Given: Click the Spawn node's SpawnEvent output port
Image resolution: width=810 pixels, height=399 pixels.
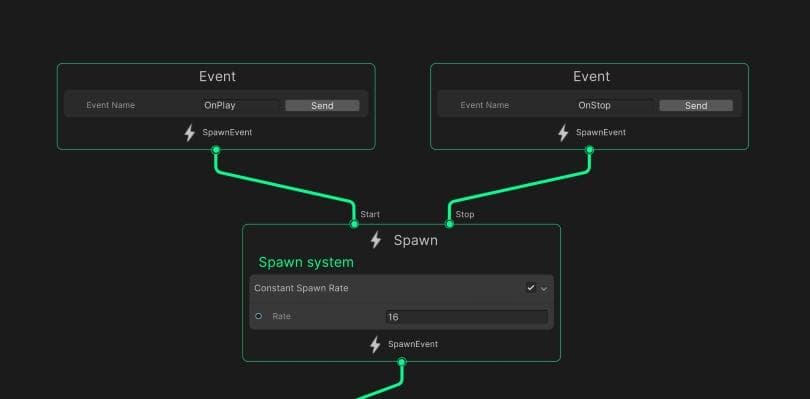Looking at the screenshot, I should (402, 362).
